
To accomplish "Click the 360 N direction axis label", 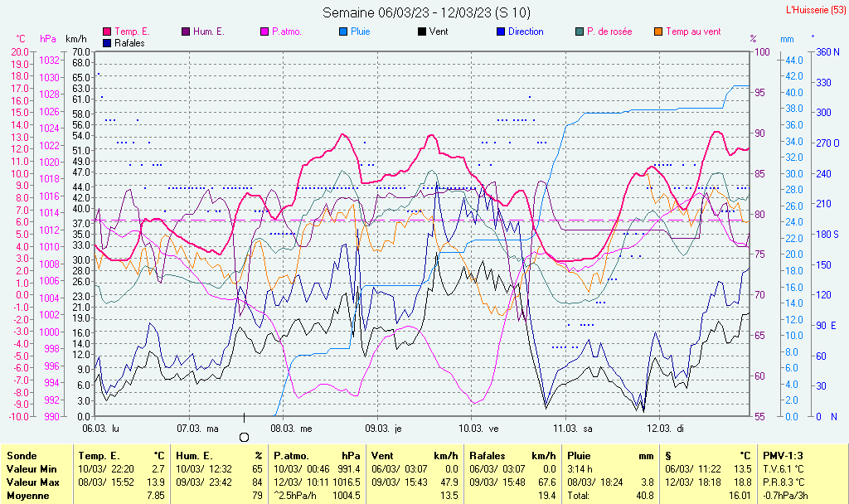I will coord(828,52).
